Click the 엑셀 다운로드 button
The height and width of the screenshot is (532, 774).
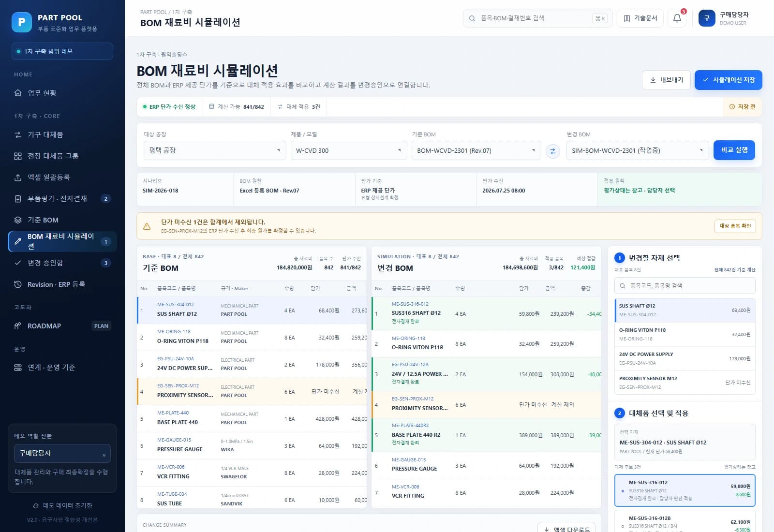pyautogui.click(x=566, y=529)
